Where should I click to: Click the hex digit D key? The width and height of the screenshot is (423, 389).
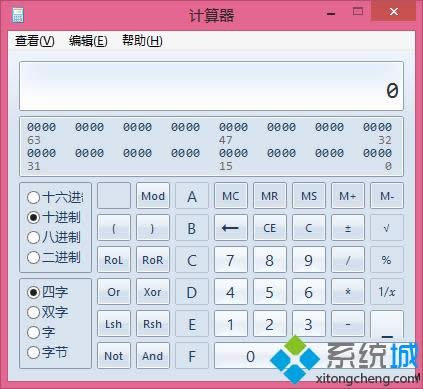[192, 292]
